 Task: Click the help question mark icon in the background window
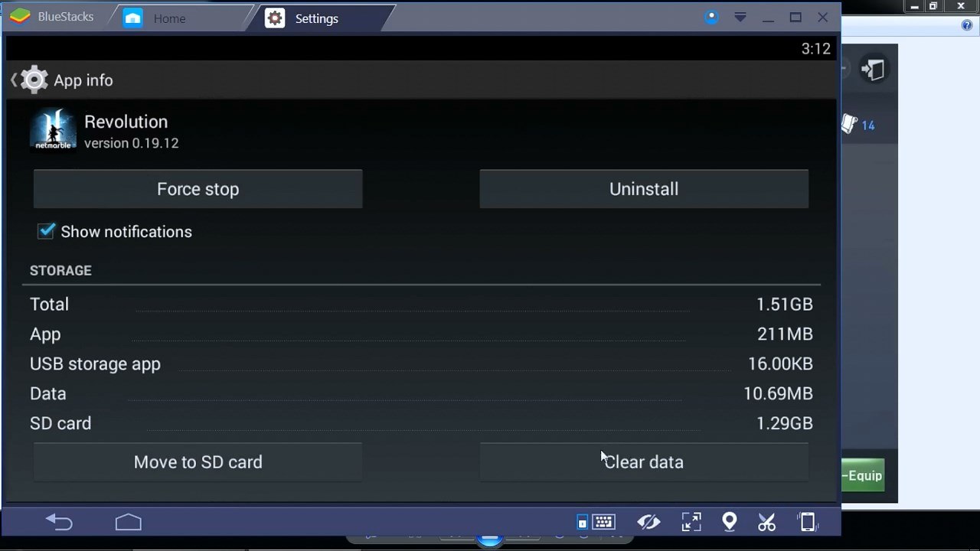click(x=966, y=25)
